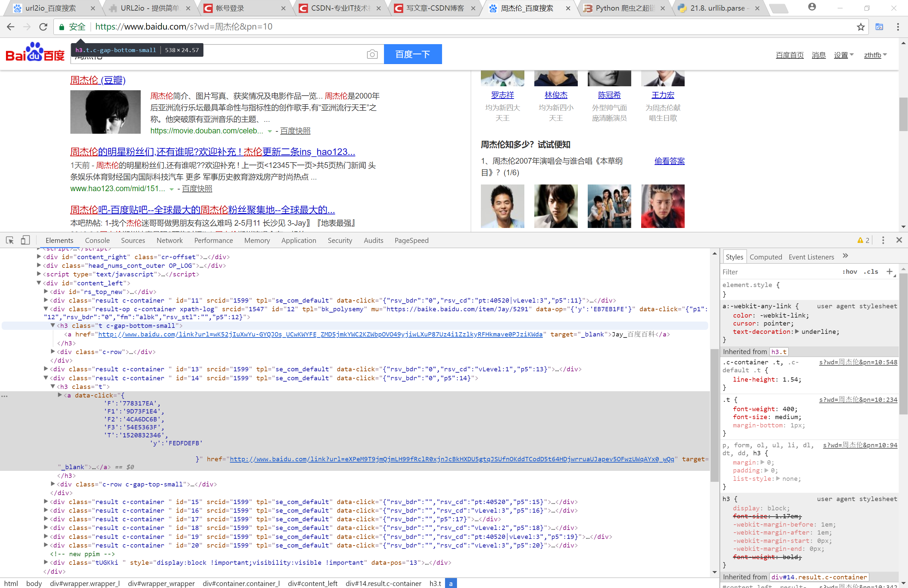Viewport: 908px width, 588px height.
Task: Open the zthtfb account dropdown
Action: point(875,55)
